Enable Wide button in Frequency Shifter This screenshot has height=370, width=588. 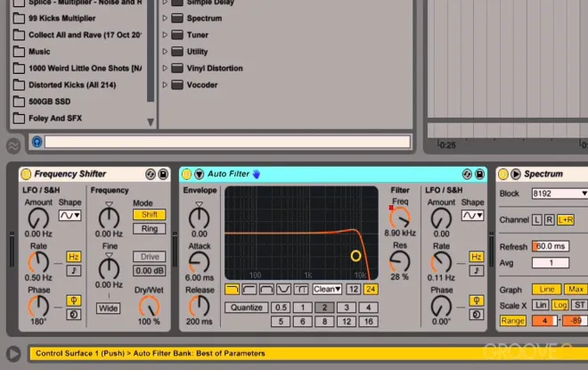(x=109, y=308)
